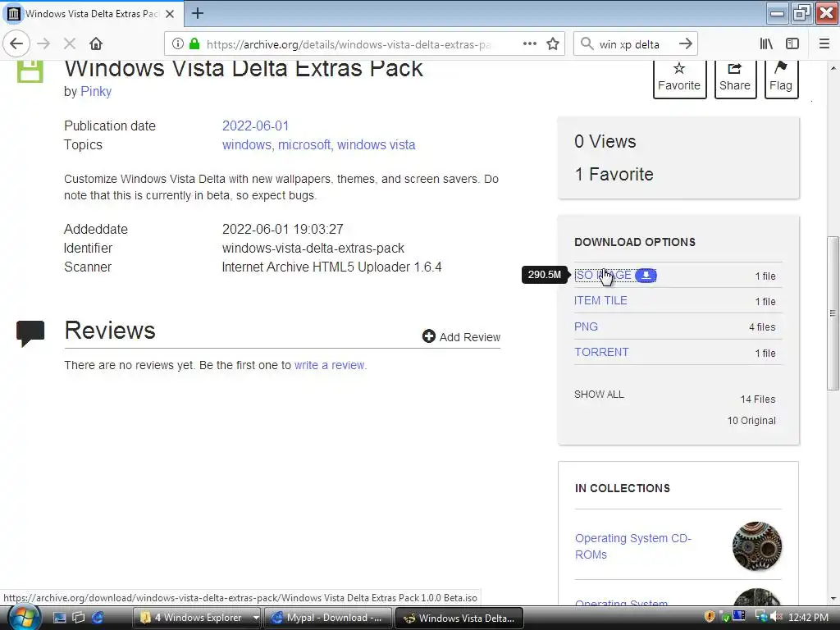The image size is (840, 630).
Task: Show site information icon in the address bar
Action: (178, 44)
